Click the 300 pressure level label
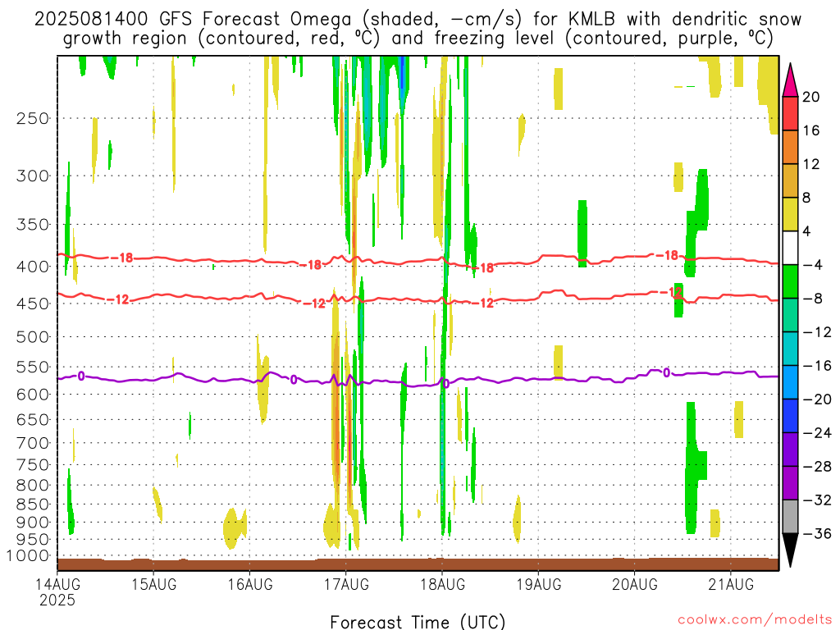This screenshot has height=630, width=840. pos(33,176)
